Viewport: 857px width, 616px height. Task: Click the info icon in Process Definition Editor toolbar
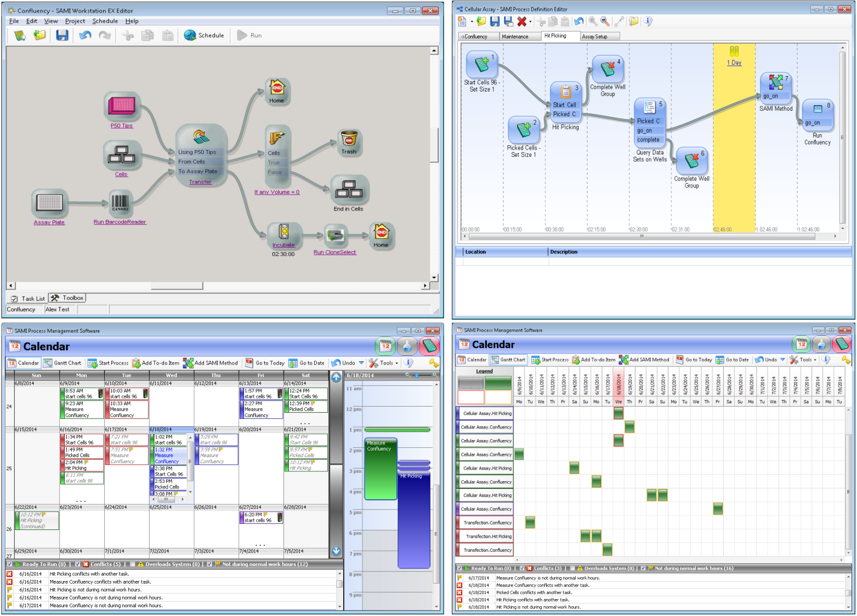coord(648,21)
